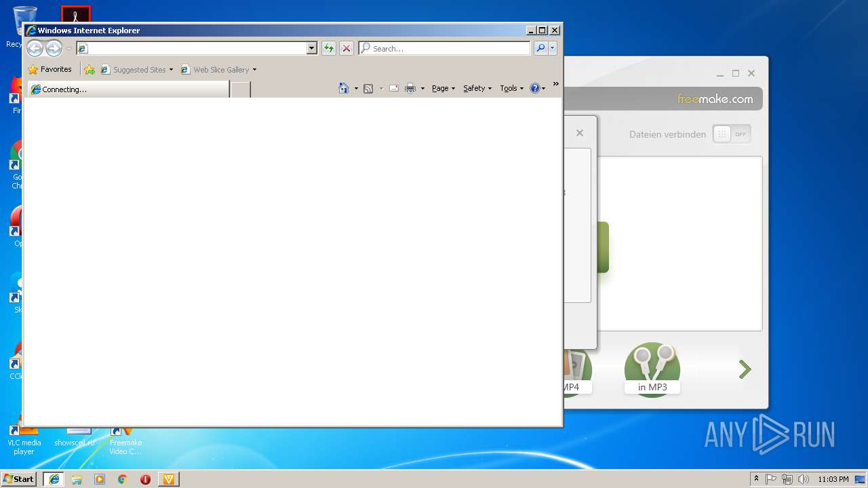Choose the in MP3 conversion button
Image resolution: width=868 pixels, height=488 pixels.
(652, 369)
